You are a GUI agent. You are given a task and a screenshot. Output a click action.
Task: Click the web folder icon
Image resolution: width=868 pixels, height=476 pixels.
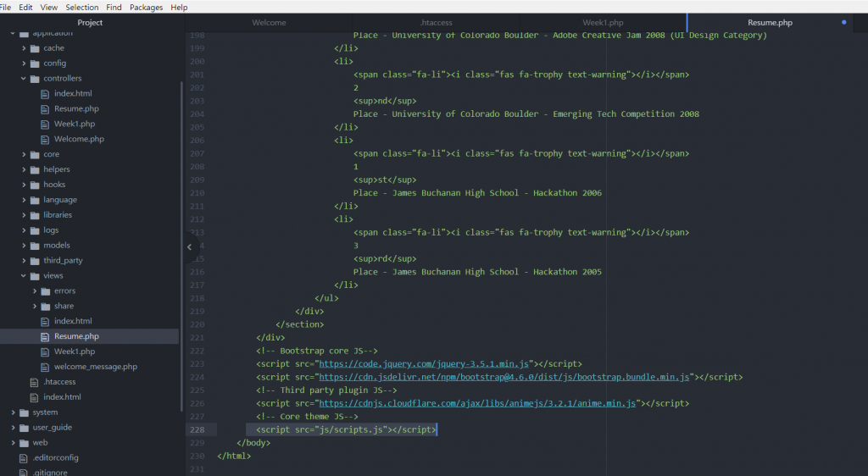24,443
